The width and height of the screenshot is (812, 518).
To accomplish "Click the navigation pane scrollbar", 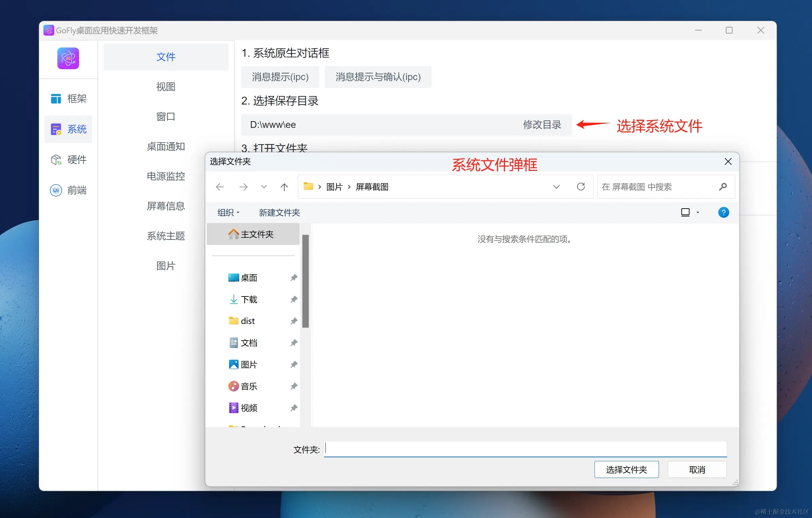I will (x=305, y=281).
